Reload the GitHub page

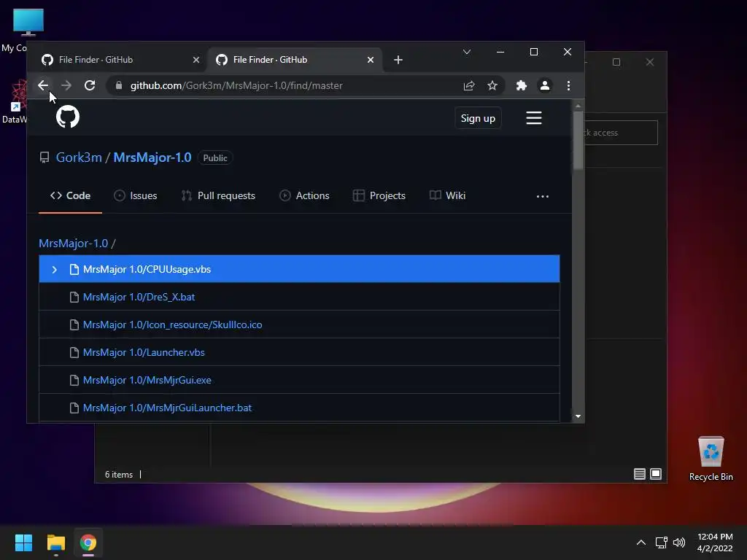(90, 85)
